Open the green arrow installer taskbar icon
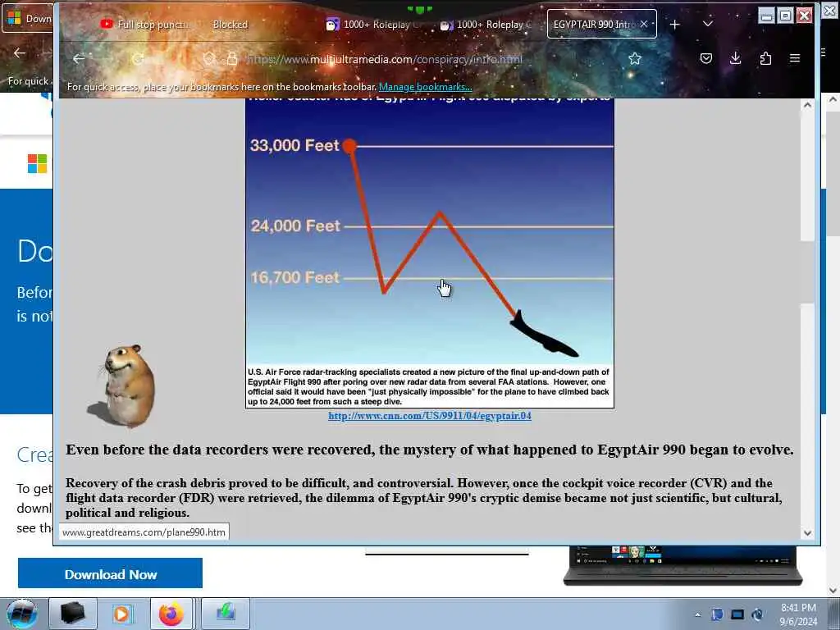 tap(226, 614)
